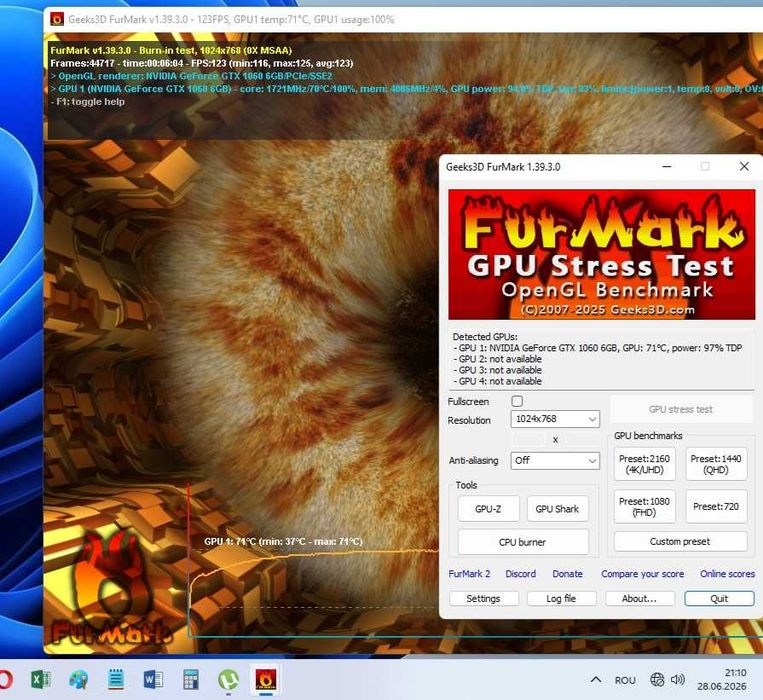
Task: Show hidden system tray icons
Action: pos(596,680)
